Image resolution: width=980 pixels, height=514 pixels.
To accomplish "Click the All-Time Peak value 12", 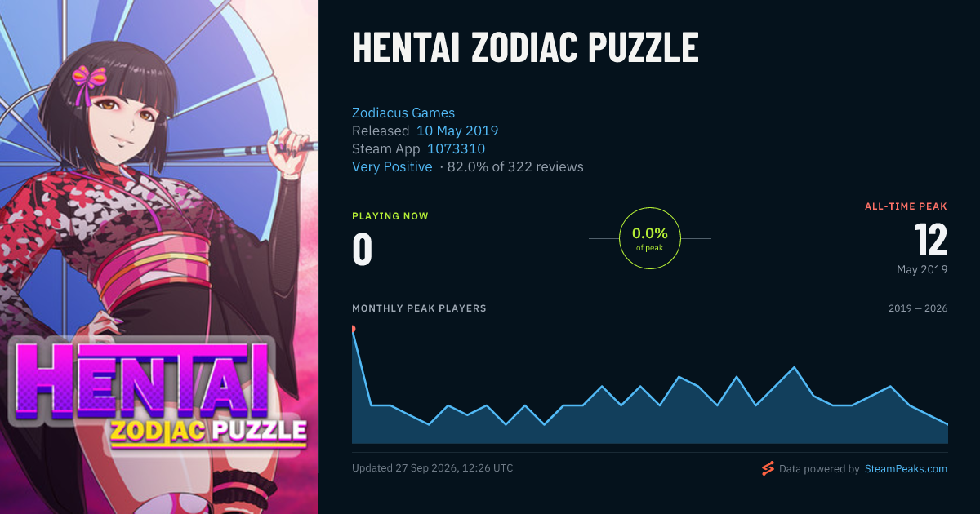I will [931, 241].
